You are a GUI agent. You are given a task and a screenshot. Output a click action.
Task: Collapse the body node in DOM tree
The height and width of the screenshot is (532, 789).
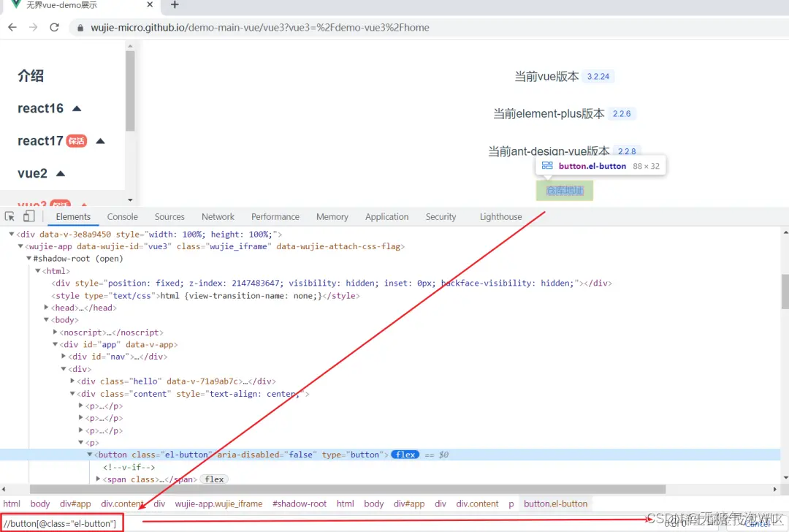tap(46, 319)
